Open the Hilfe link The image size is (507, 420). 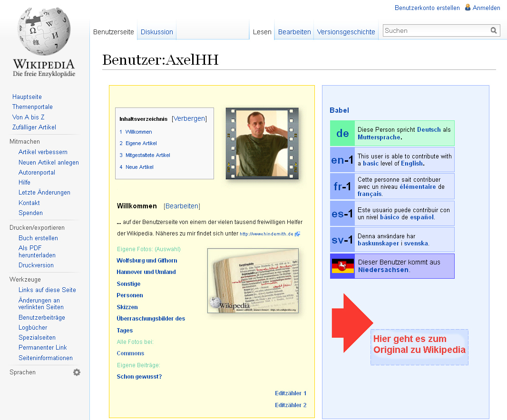click(x=24, y=182)
